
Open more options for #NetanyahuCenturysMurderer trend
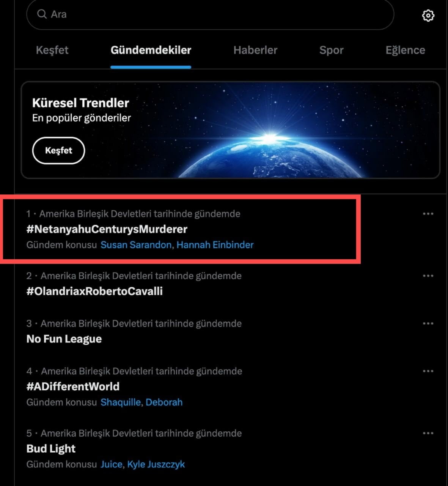(x=428, y=214)
